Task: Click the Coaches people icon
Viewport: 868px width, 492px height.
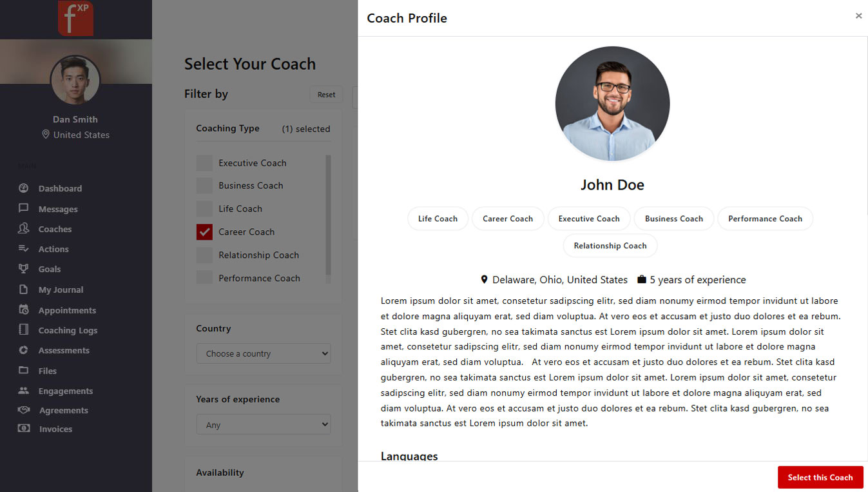Action: tap(24, 228)
